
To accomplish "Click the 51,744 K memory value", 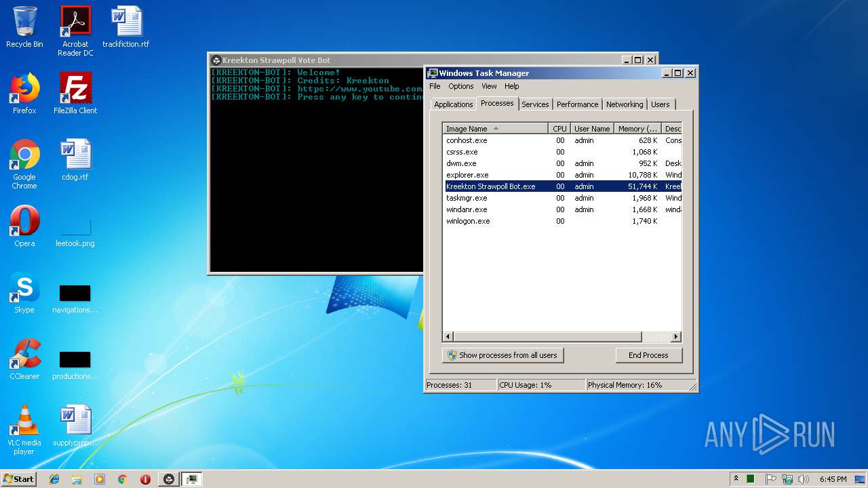I will (x=642, y=186).
